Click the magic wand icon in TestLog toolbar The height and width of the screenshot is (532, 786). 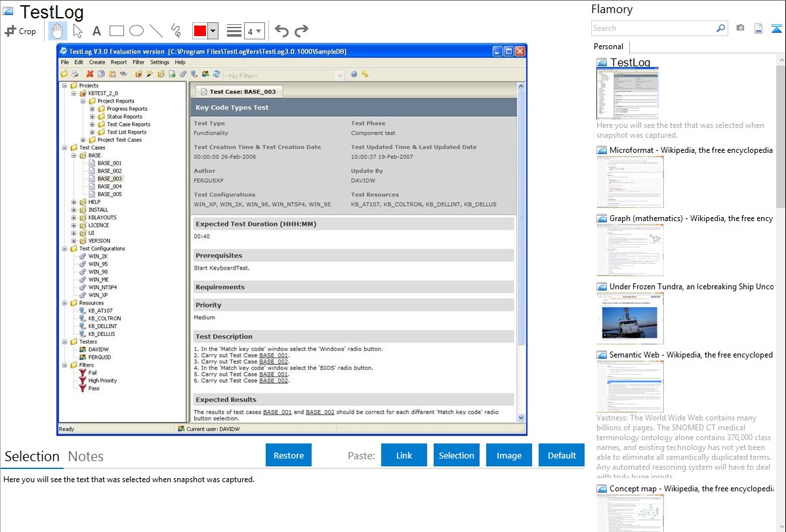pos(150,74)
